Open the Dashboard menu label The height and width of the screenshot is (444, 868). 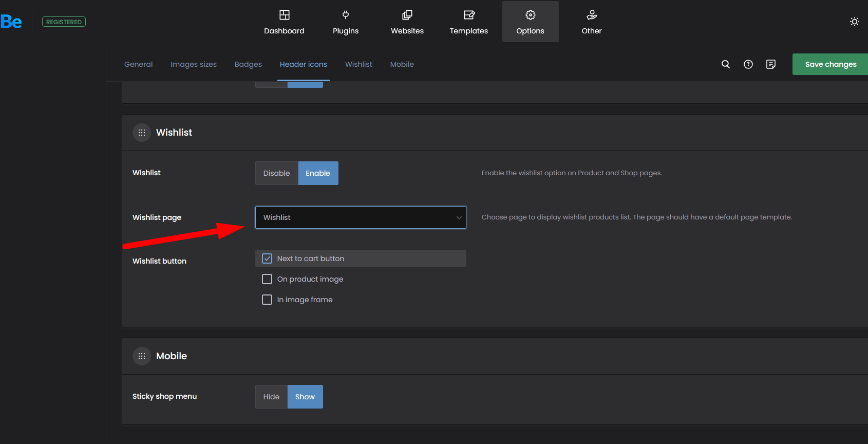click(284, 31)
